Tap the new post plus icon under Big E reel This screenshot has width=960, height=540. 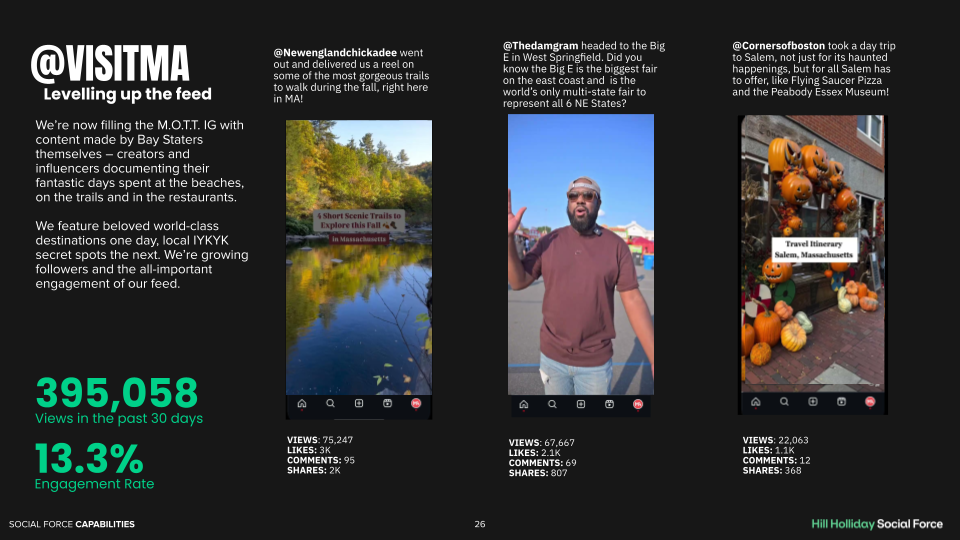coord(580,404)
